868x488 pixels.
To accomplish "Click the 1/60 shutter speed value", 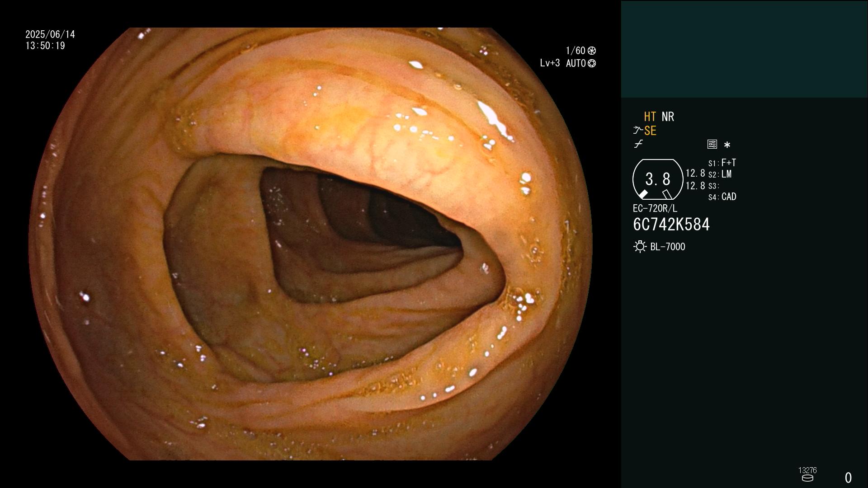I will (576, 51).
